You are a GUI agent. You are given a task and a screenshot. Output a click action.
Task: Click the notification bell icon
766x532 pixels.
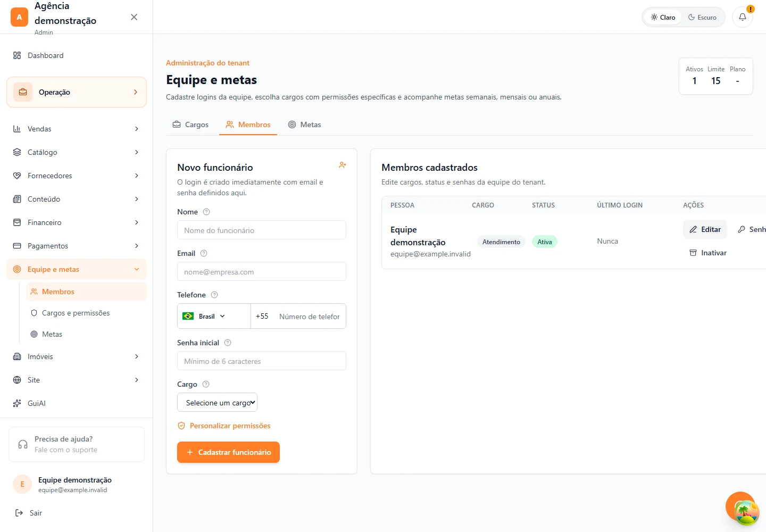coord(743,17)
